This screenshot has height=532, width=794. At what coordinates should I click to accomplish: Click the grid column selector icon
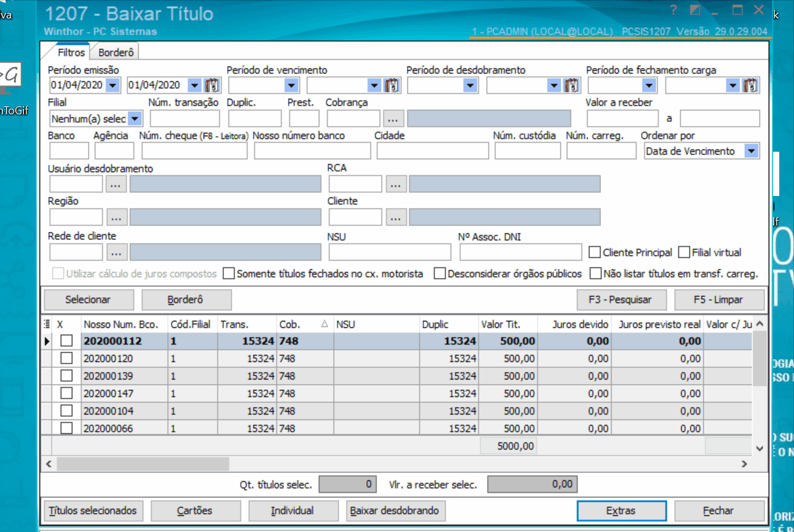(47, 324)
